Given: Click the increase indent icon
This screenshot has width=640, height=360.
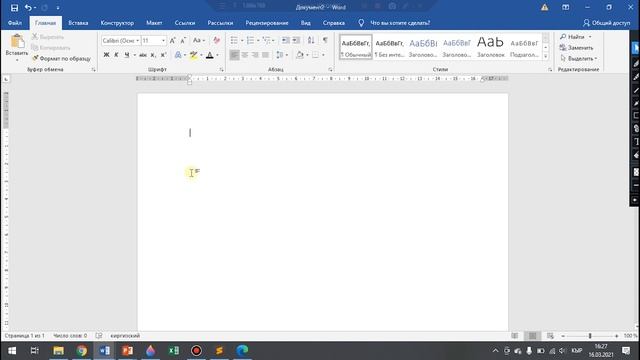Looking at the screenshot, I should [296, 40].
